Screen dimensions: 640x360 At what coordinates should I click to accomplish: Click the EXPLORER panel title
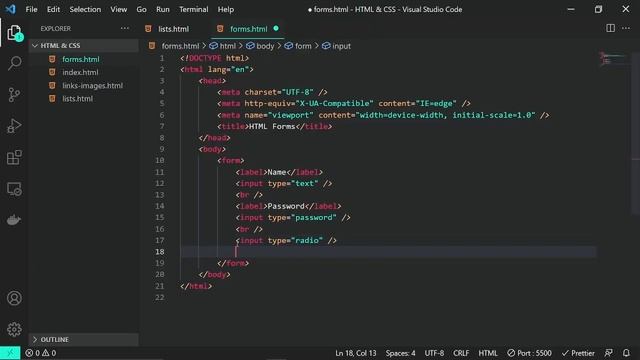(x=56, y=29)
